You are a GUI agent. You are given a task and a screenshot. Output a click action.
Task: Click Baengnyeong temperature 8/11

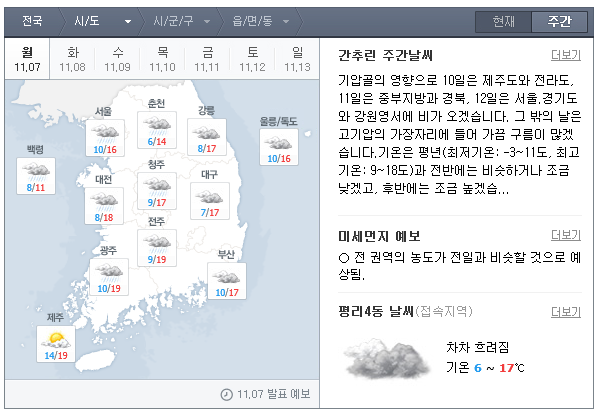(36, 188)
